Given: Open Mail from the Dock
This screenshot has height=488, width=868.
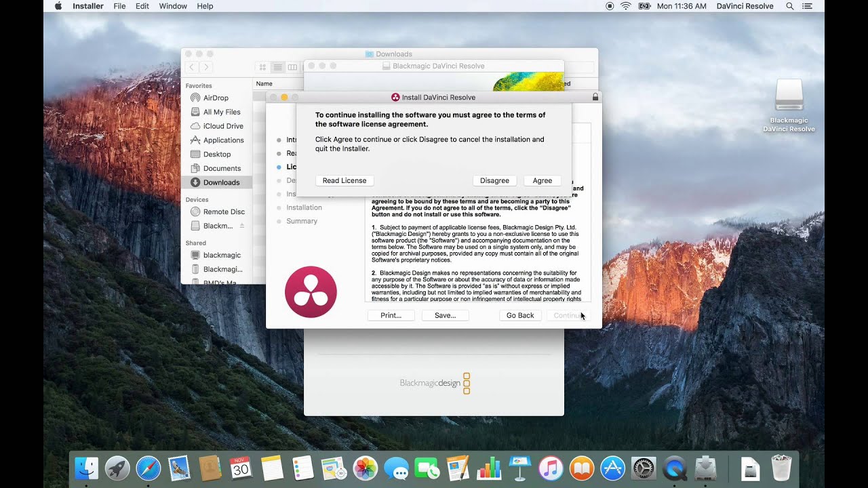Looking at the screenshot, I should 180,468.
